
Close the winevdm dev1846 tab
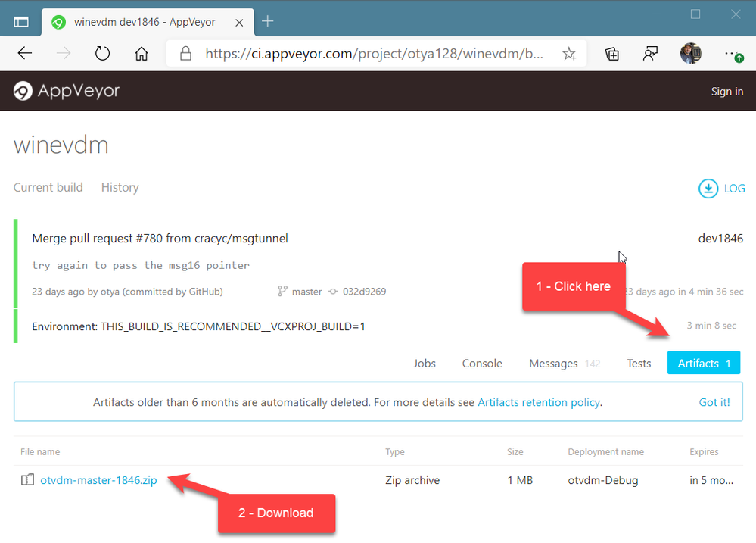239,23
